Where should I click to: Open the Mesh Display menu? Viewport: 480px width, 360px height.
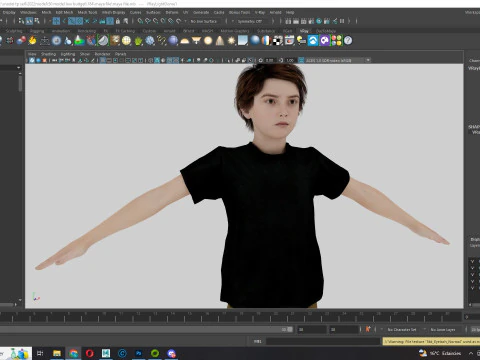(x=113, y=12)
